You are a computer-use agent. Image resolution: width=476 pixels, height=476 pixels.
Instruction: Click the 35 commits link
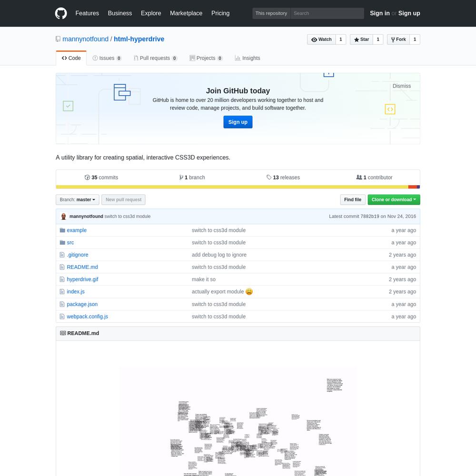point(101,177)
